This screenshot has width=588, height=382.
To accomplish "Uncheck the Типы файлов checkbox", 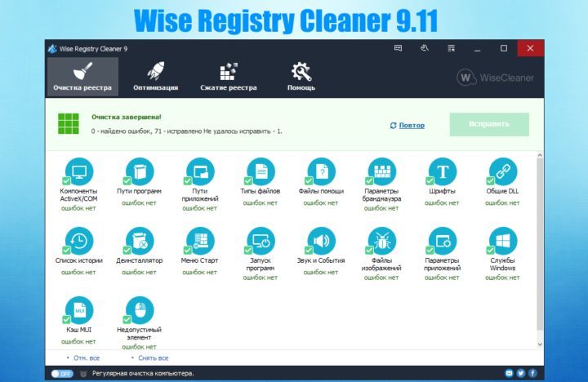I will click(247, 181).
